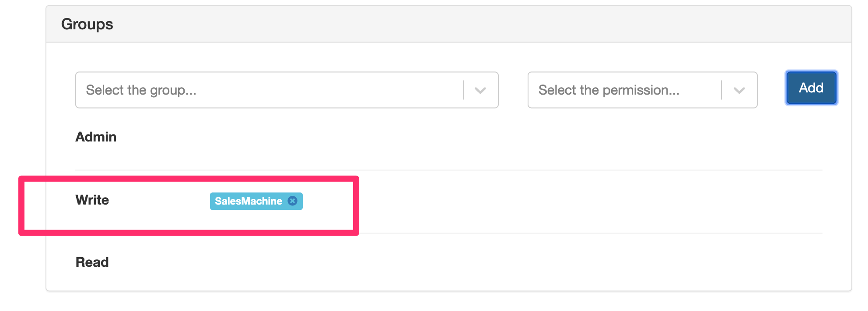This screenshot has height=311, width=868.
Task: Select the Read permission label
Action: point(92,262)
